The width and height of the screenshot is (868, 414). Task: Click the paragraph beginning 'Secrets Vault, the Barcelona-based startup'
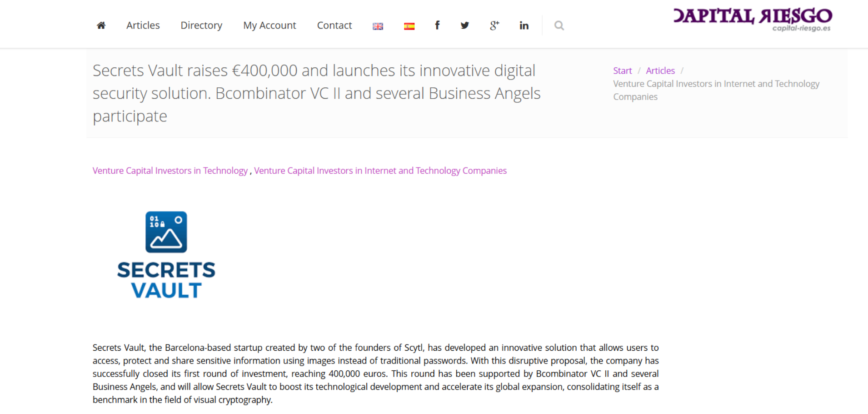376,374
